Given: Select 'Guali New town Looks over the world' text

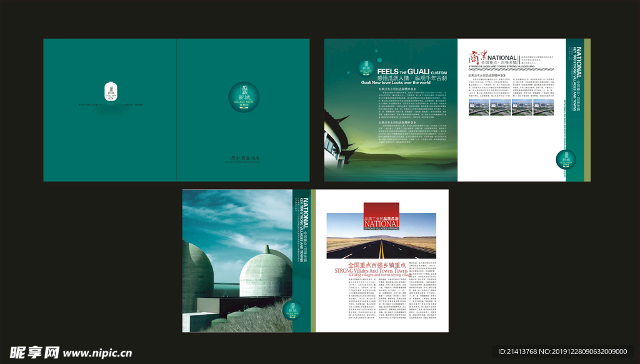Looking at the screenshot, I should [396, 83].
